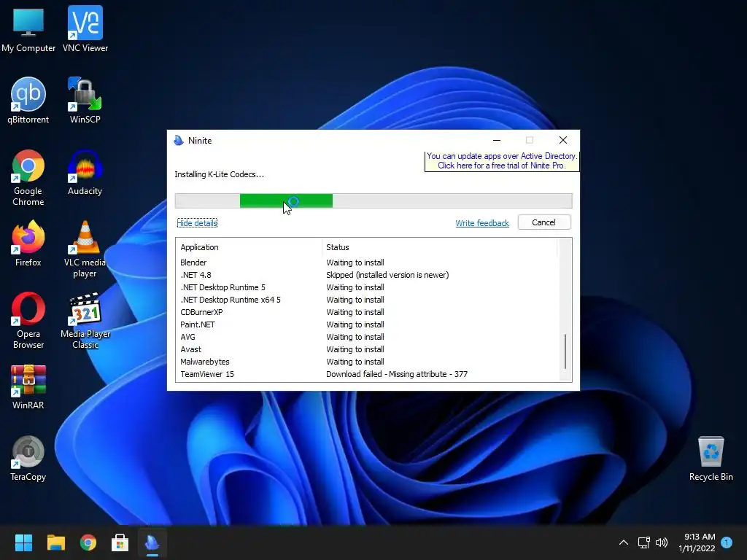
Task: Click the Hide details link
Action: pos(197,223)
